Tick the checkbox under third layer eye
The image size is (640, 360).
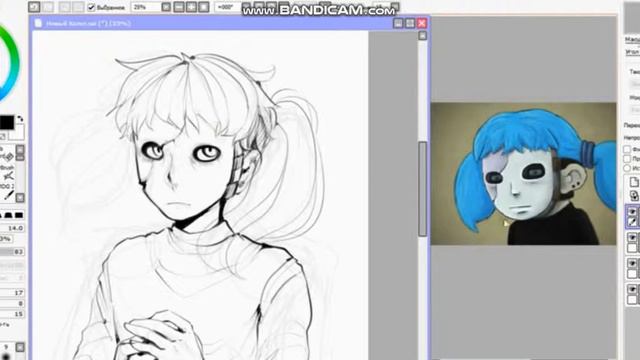[632, 273]
